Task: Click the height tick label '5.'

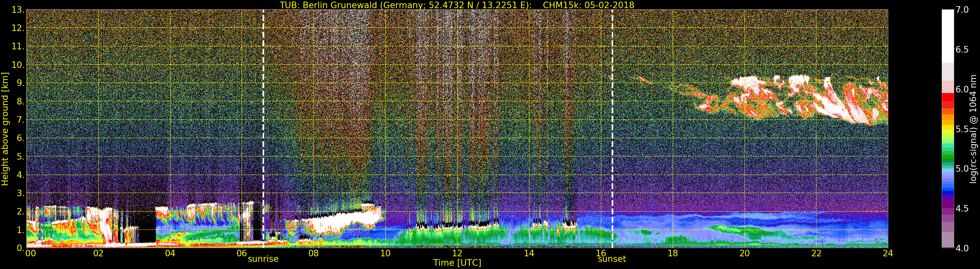Action: click(20, 156)
